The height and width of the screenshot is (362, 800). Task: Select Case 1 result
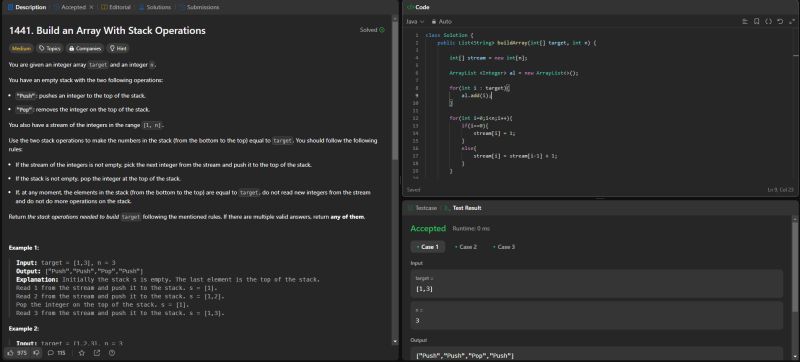click(428, 247)
